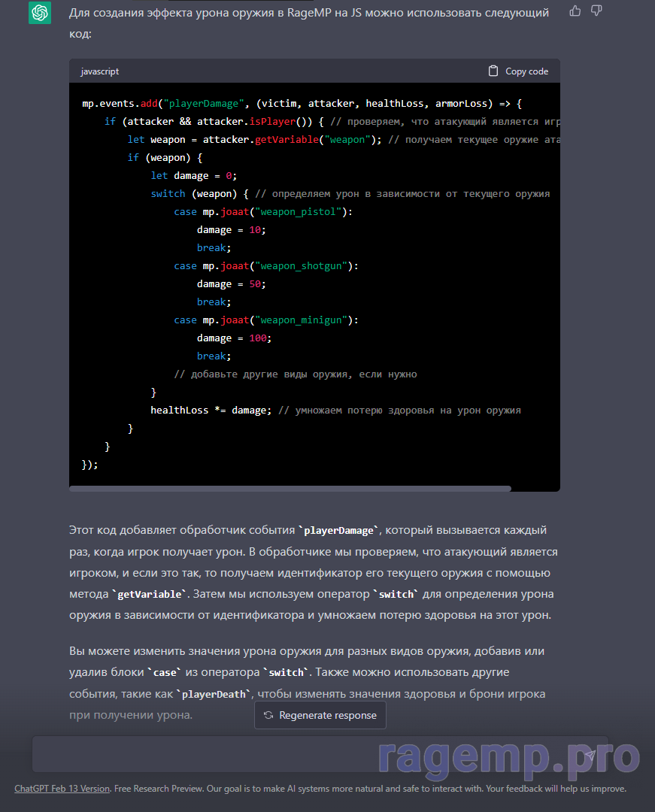This screenshot has width=655, height=812.
Task: Click the inline code `playerDamage` in the explanation
Action: [x=338, y=531]
